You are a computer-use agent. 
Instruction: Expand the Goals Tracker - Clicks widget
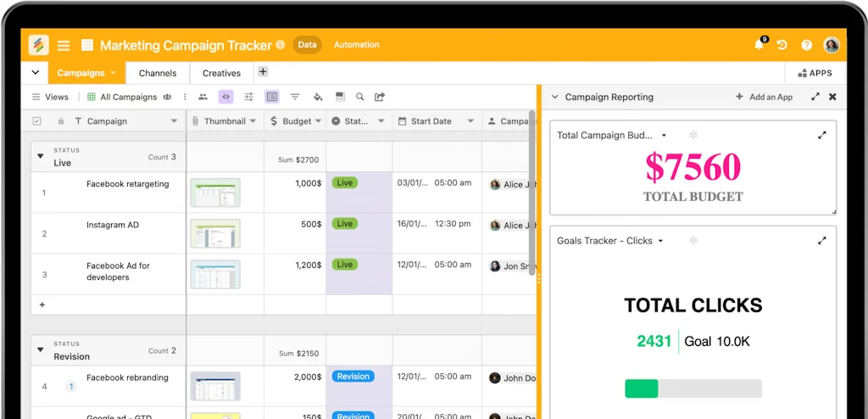822,241
